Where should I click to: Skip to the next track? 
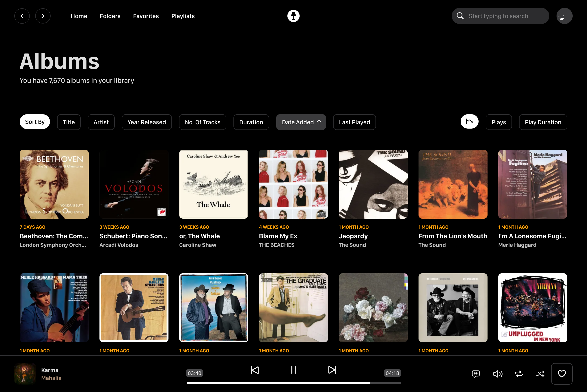point(332,370)
